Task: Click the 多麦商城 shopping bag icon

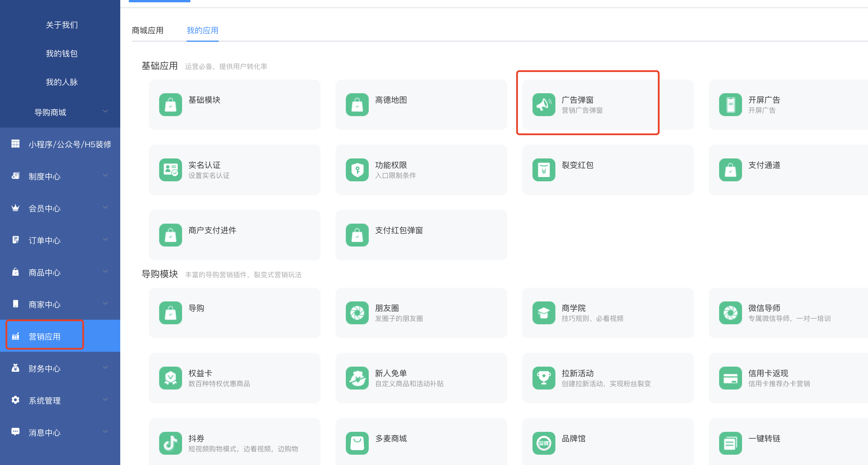Action: click(x=357, y=444)
